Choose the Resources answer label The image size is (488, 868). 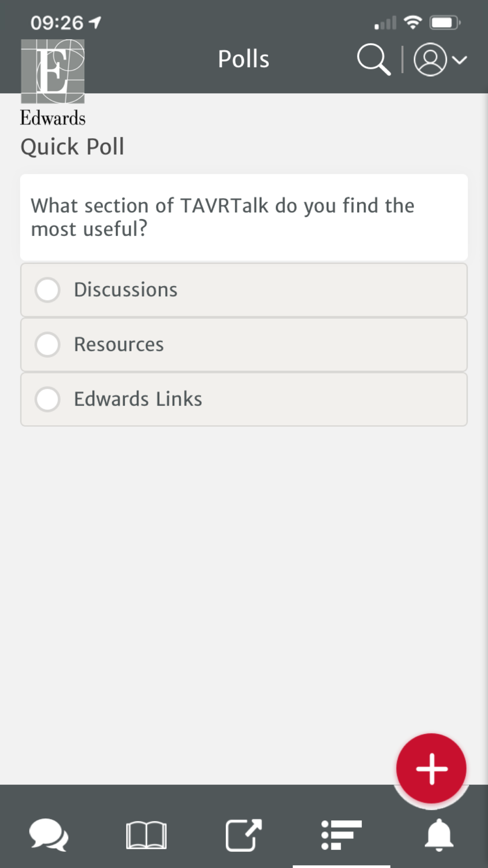click(119, 344)
